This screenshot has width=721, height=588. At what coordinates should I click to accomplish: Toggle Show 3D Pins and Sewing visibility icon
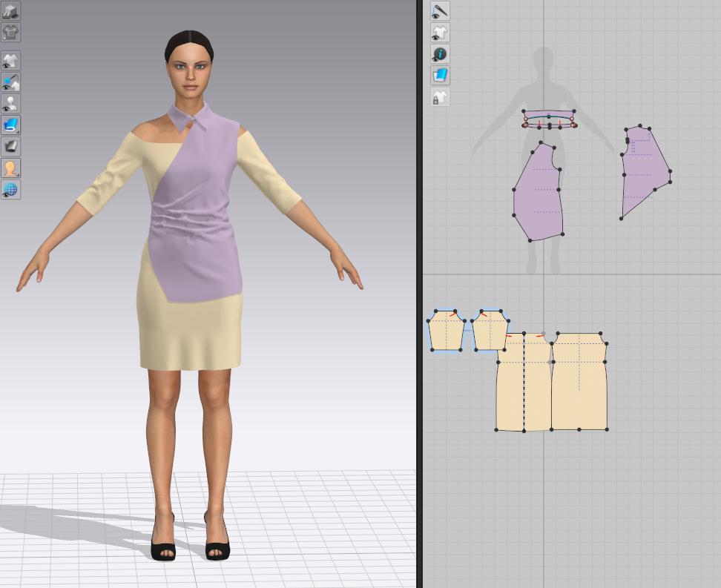tap(10, 82)
